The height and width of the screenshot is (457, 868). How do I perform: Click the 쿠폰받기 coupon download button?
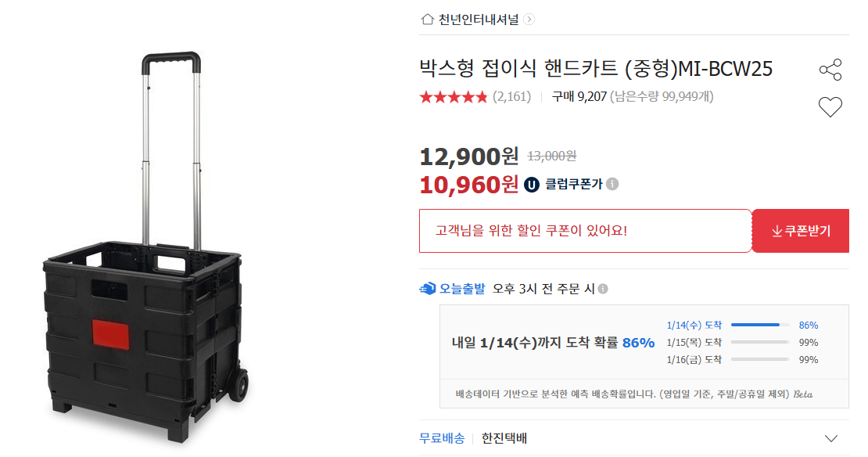click(800, 230)
